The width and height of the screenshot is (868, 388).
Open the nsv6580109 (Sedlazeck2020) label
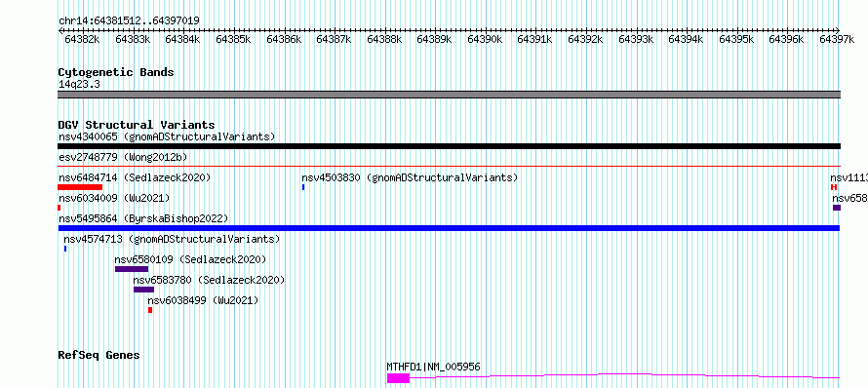point(190,259)
